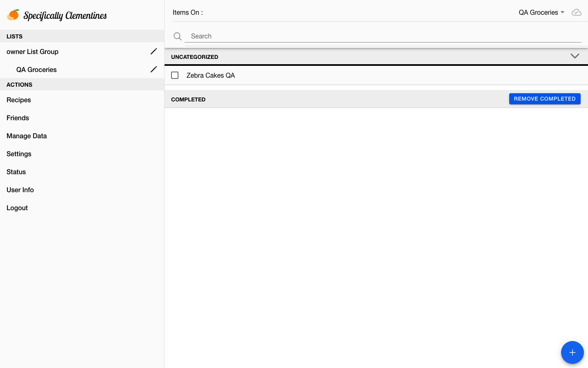Edit QA Groceries list pencil icon
Viewport: 588px width, 368px height.
click(154, 70)
